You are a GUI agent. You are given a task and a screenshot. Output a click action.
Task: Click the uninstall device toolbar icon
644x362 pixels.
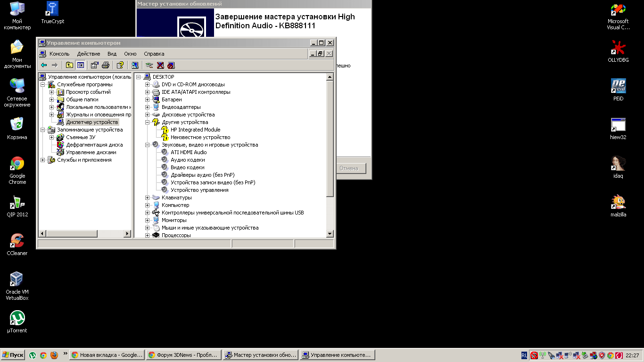pyautogui.click(x=160, y=65)
